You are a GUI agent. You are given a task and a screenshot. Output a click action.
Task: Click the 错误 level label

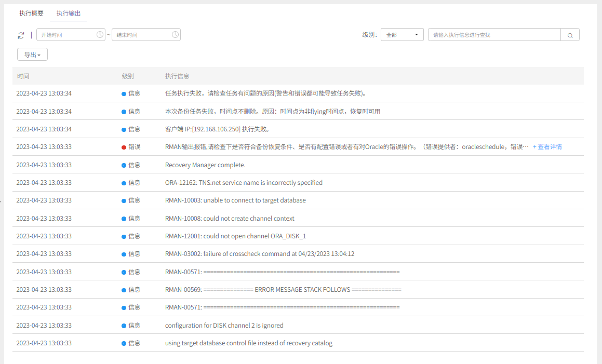(135, 147)
